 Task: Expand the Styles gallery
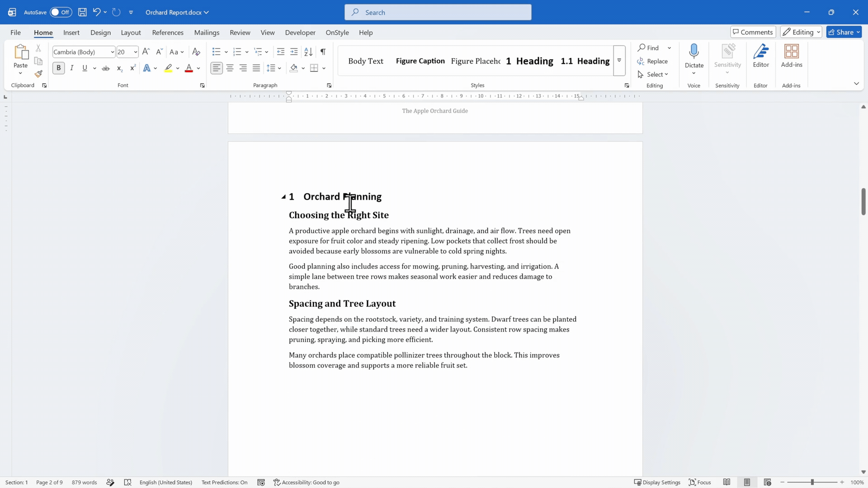tap(619, 61)
